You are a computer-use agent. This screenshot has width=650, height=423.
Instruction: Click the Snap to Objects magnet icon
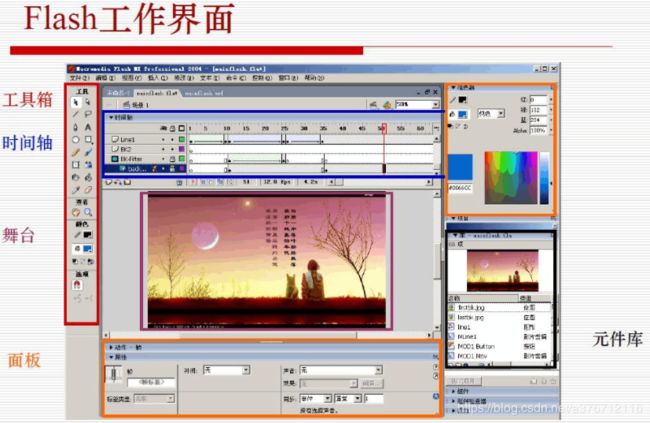[77, 285]
